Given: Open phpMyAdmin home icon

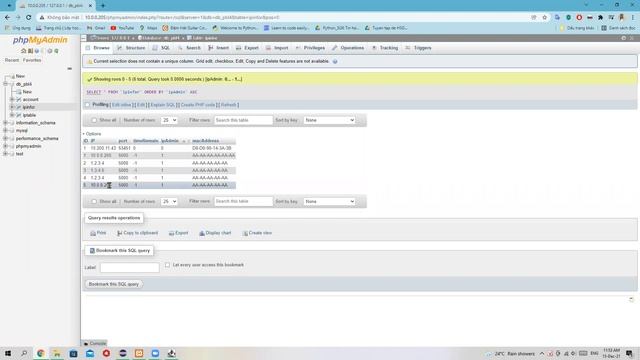Looking at the screenshot, I should click(23, 51).
